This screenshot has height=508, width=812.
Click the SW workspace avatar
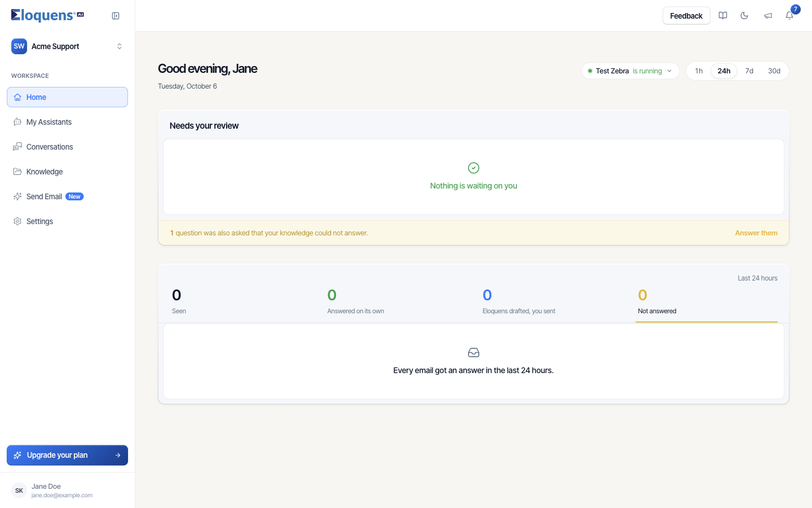point(19,46)
